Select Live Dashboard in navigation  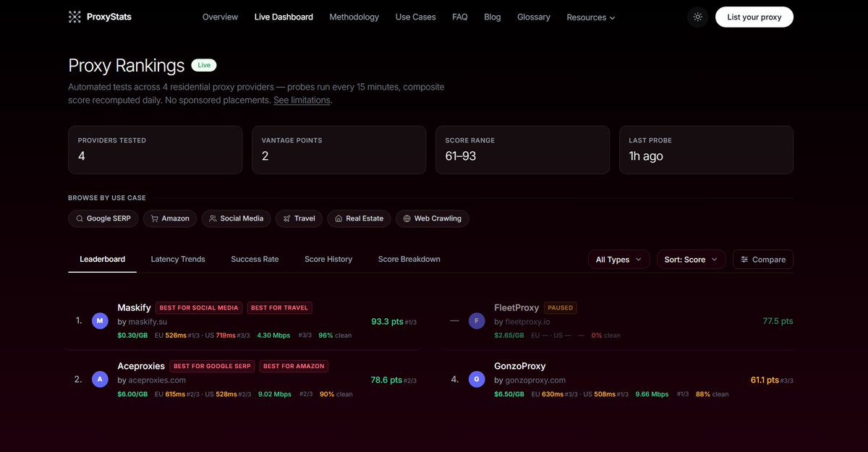(284, 17)
